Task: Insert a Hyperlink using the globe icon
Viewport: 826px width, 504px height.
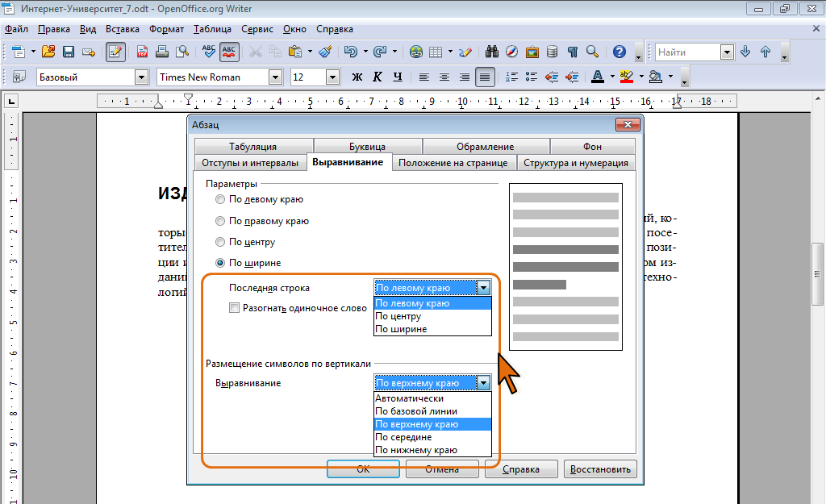Action: tap(416, 52)
